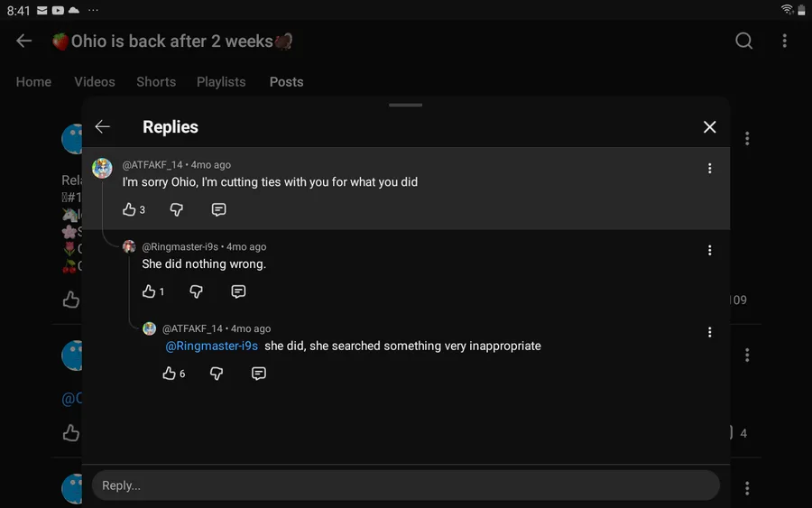
Task: Like the comment with 3 likes
Action: [x=129, y=209]
